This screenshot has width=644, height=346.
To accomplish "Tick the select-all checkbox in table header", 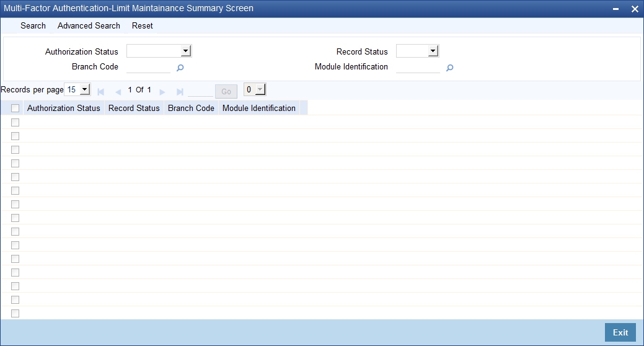I will pyautogui.click(x=15, y=108).
